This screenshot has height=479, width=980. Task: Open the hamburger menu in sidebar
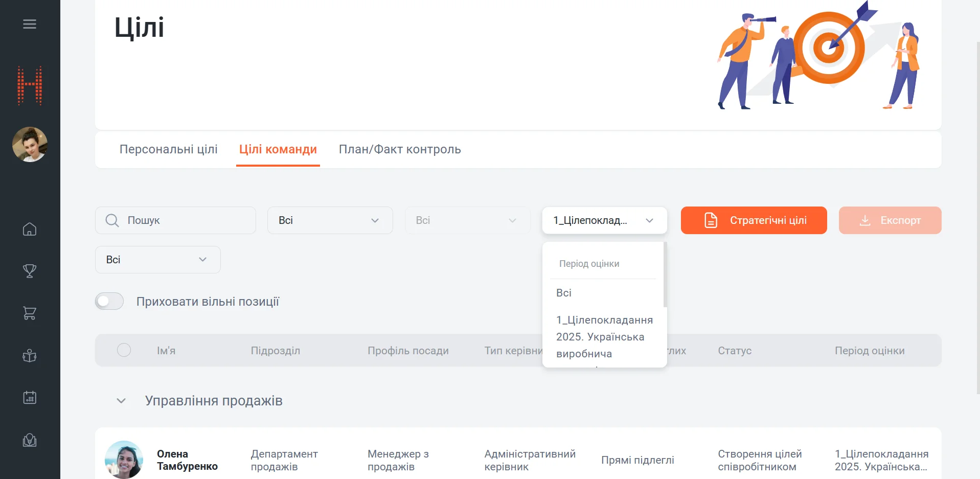click(30, 24)
